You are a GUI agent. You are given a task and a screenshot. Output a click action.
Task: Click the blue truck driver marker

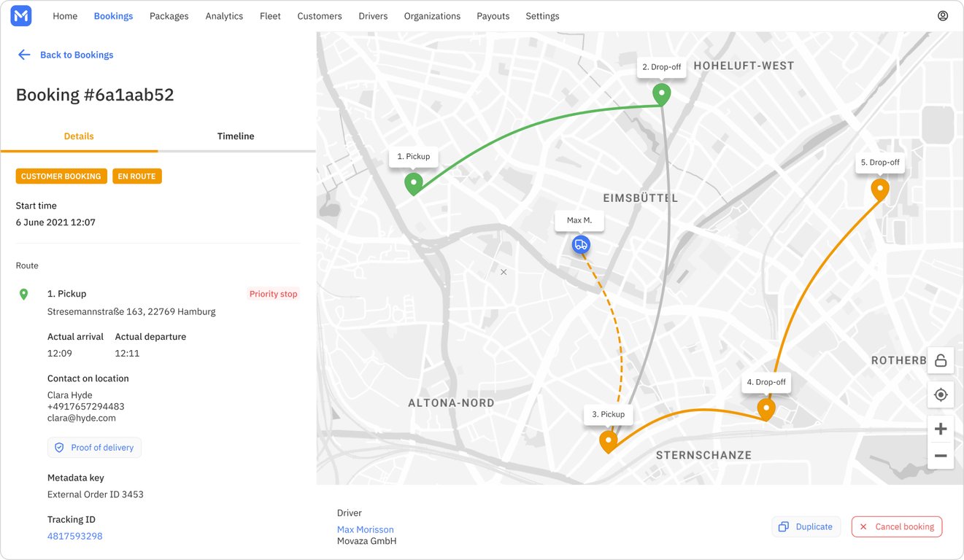click(x=581, y=245)
